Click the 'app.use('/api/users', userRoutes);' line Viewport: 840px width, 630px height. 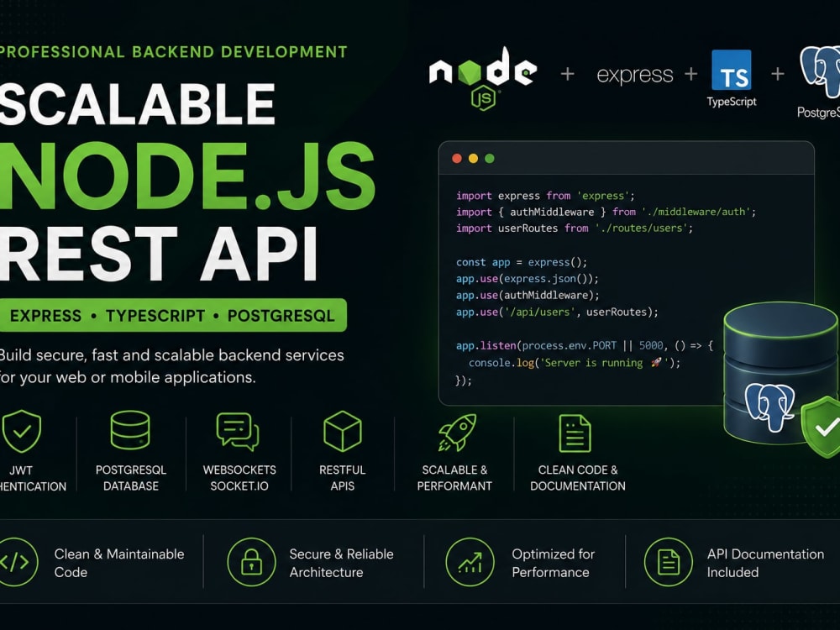[557, 312]
